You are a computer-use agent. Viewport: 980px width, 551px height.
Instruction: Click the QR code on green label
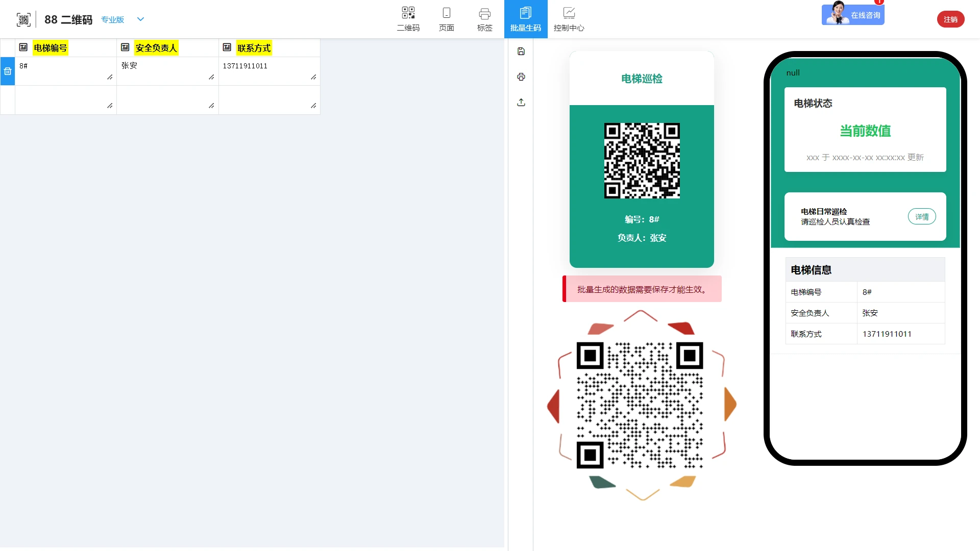[642, 161]
